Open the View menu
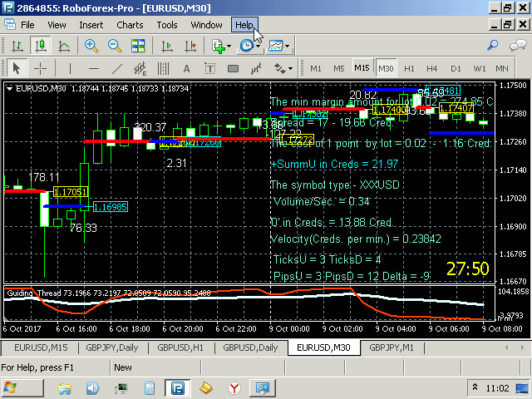 pos(57,25)
